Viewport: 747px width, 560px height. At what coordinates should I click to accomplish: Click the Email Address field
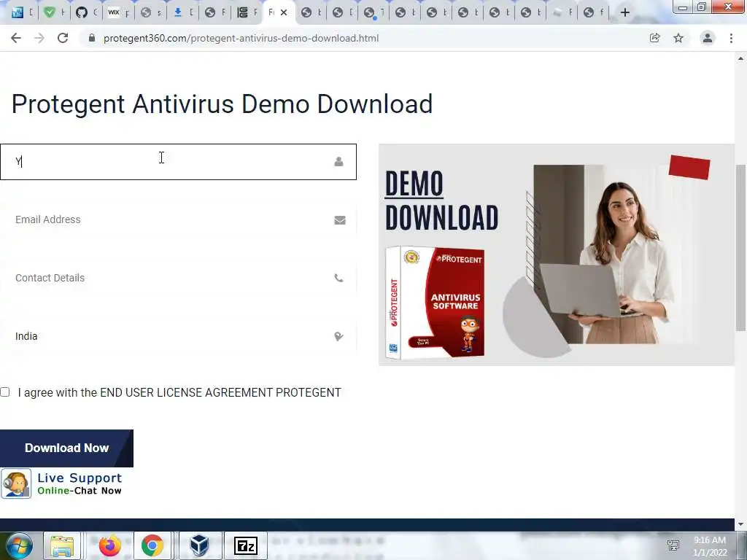tap(178, 219)
